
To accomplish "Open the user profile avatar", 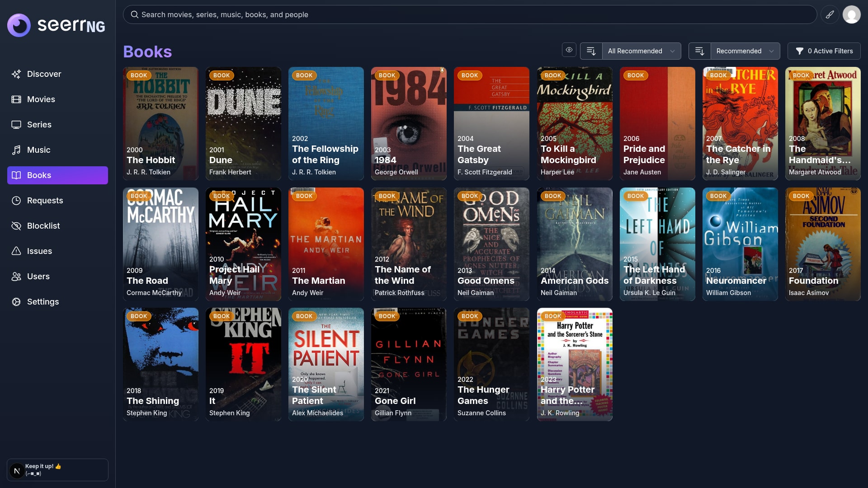I will pos(852,14).
